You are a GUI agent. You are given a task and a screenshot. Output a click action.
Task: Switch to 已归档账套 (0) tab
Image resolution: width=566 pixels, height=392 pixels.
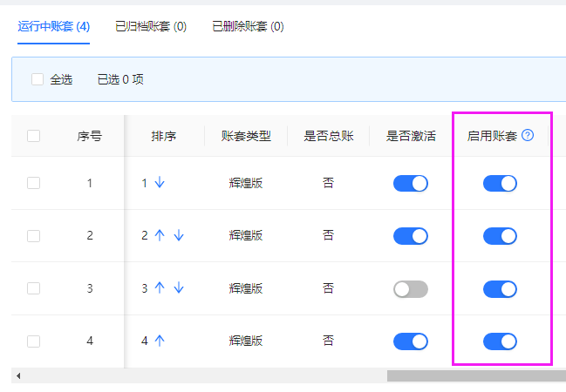pyautogui.click(x=151, y=26)
